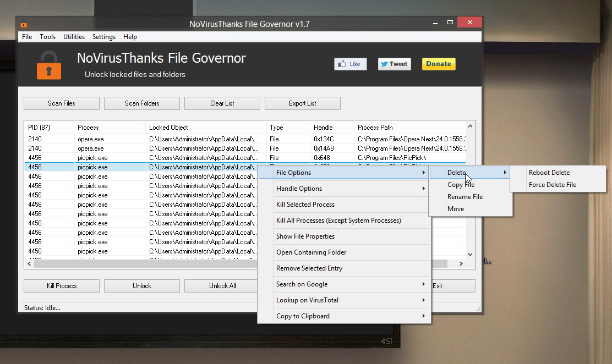Sort by PID column header
This screenshot has height=364, width=612.
(x=49, y=128)
